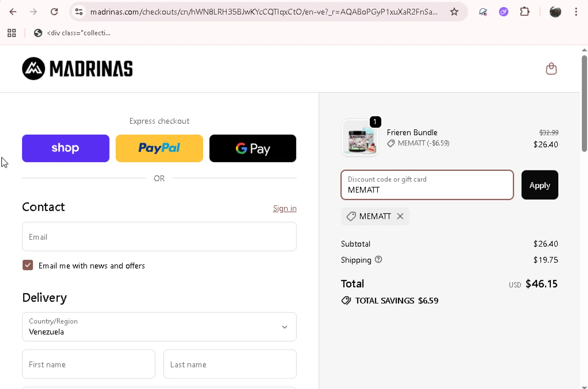Viewport: 588px width, 389px height.
Task: Click the Subtotal $26.40 amount
Action: click(x=546, y=244)
